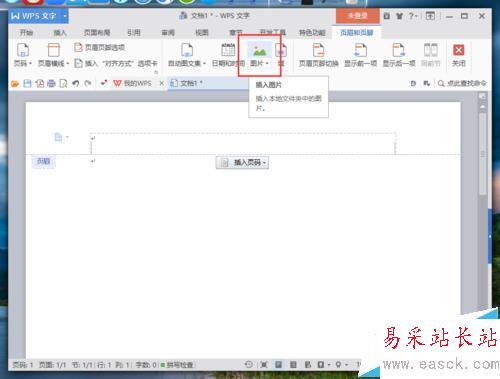The image size is (500, 379).
Task: Click inside the dashed header text area
Action: (x=243, y=144)
